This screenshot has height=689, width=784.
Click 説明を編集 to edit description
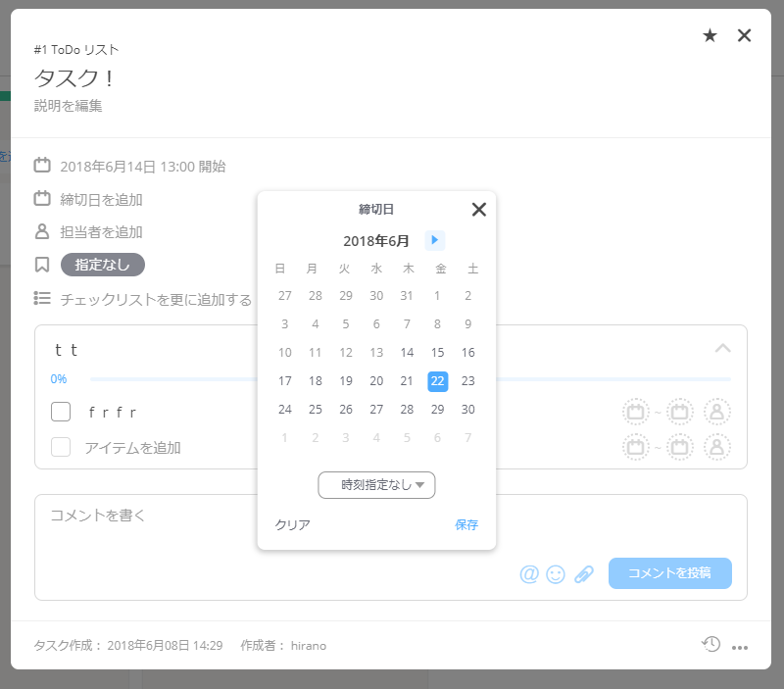68,106
